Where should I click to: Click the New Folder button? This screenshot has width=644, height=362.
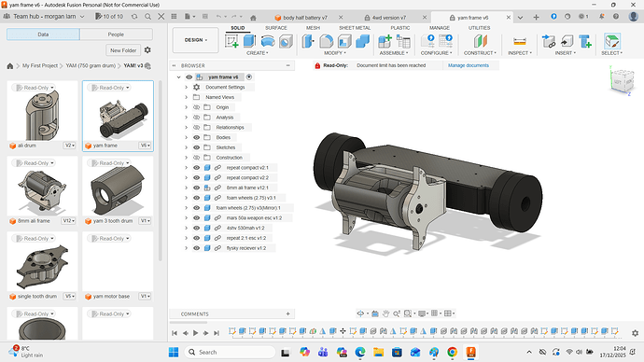tap(123, 50)
